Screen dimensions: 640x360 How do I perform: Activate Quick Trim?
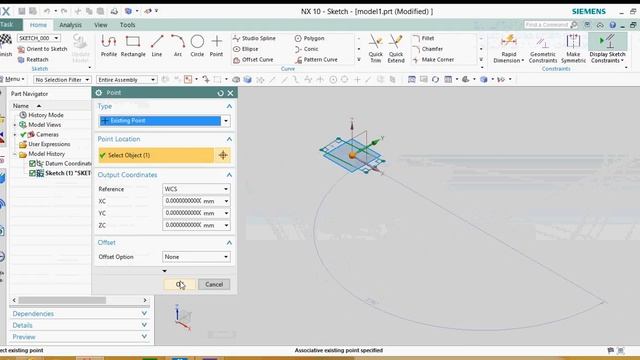(x=376, y=49)
